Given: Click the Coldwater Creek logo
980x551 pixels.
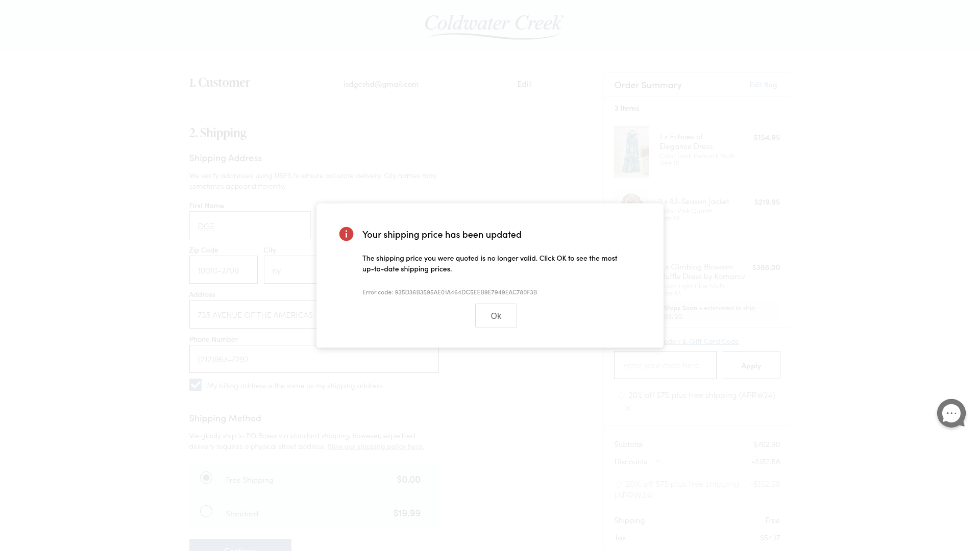Looking at the screenshot, I should click(x=494, y=27).
